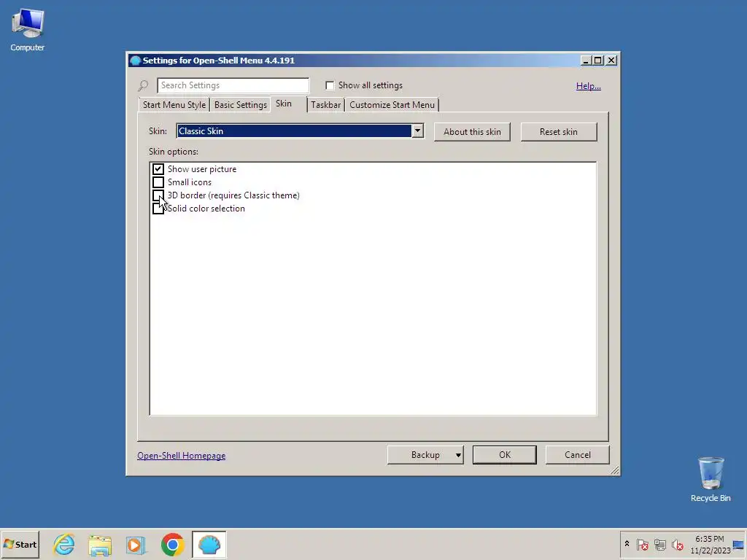This screenshot has width=747, height=560.
Task: Minimize the Open-Shell settings window
Action: click(x=587, y=61)
